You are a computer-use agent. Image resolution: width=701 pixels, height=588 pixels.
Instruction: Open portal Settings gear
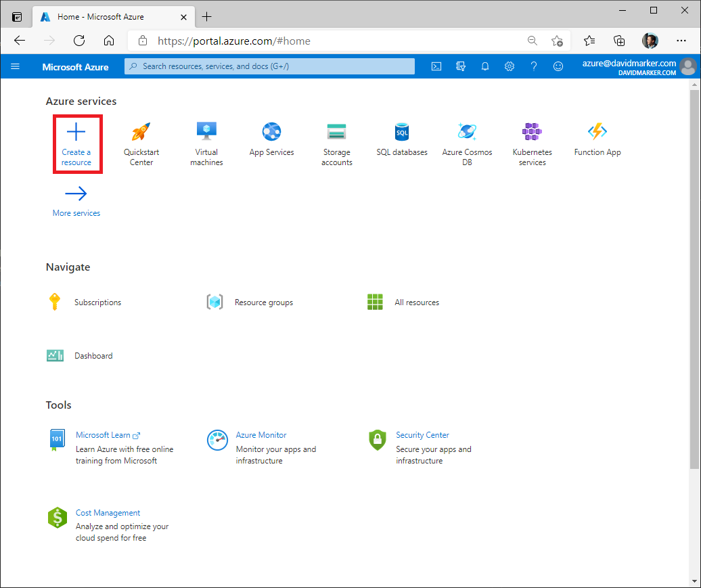pos(510,66)
